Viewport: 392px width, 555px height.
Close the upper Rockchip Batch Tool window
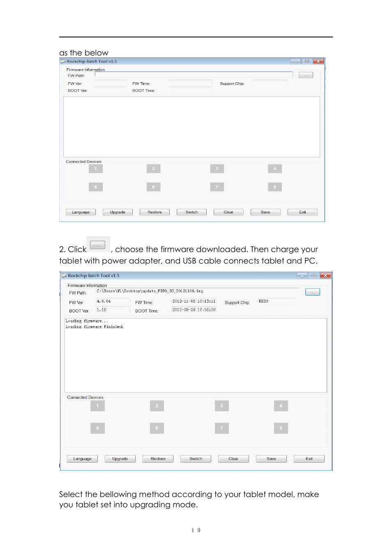point(318,61)
